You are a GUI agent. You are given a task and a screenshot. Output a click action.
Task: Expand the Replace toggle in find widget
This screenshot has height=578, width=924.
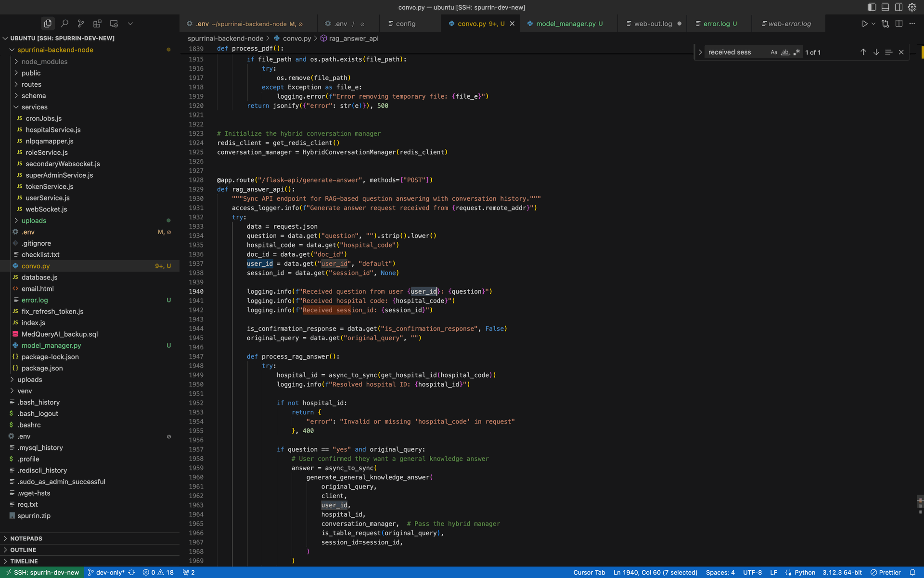(700, 52)
